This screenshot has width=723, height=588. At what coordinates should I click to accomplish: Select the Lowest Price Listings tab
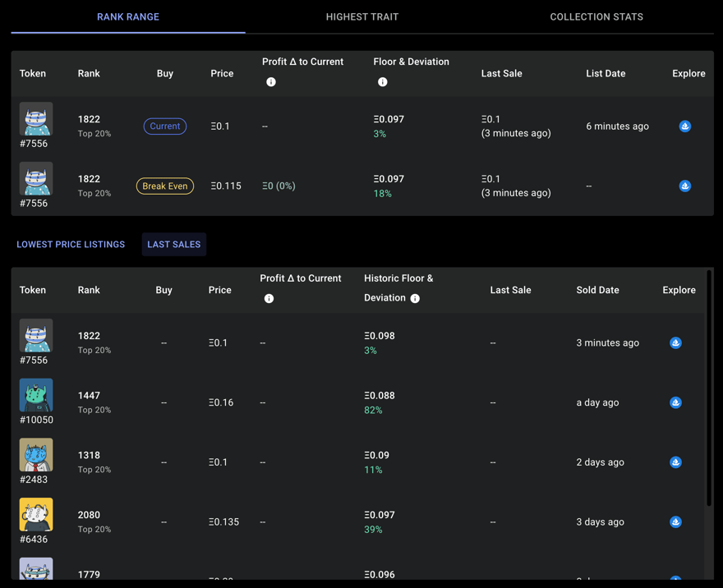tap(71, 244)
